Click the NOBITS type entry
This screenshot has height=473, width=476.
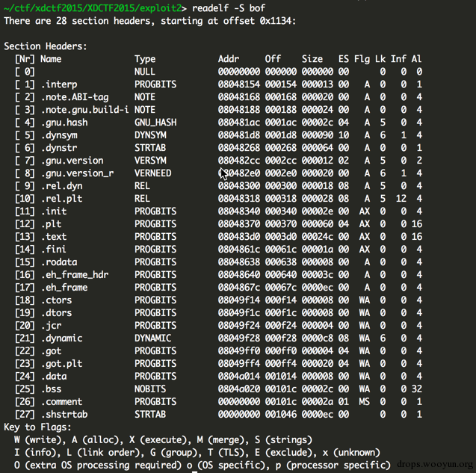coord(150,389)
